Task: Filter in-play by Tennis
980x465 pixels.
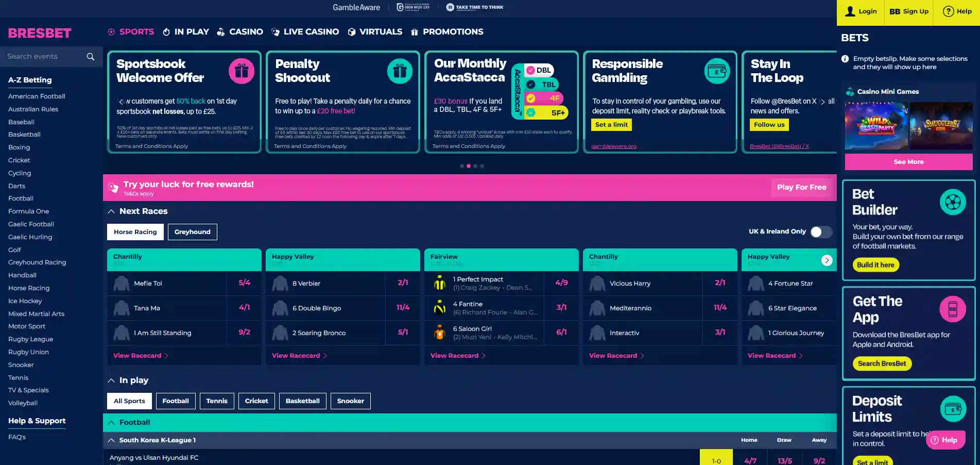Action: (x=217, y=401)
